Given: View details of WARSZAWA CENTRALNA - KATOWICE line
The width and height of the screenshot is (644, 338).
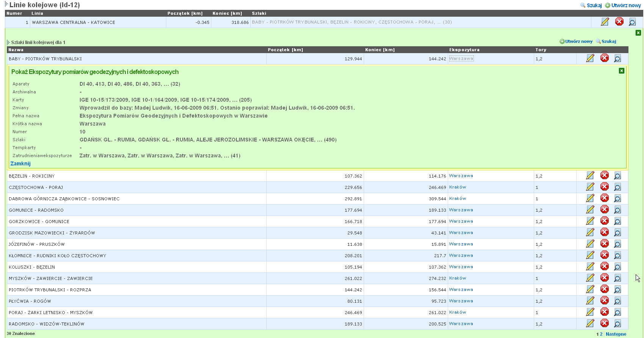Looking at the screenshot, I should click(632, 22).
